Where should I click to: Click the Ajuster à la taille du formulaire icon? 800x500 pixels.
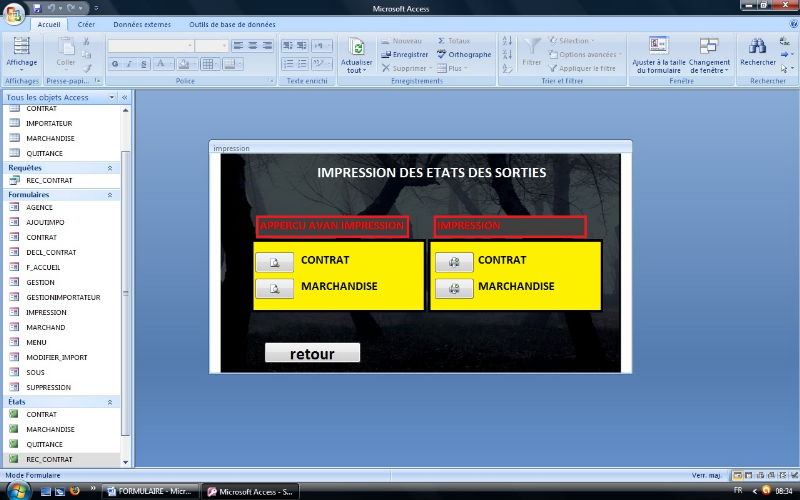click(x=658, y=45)
